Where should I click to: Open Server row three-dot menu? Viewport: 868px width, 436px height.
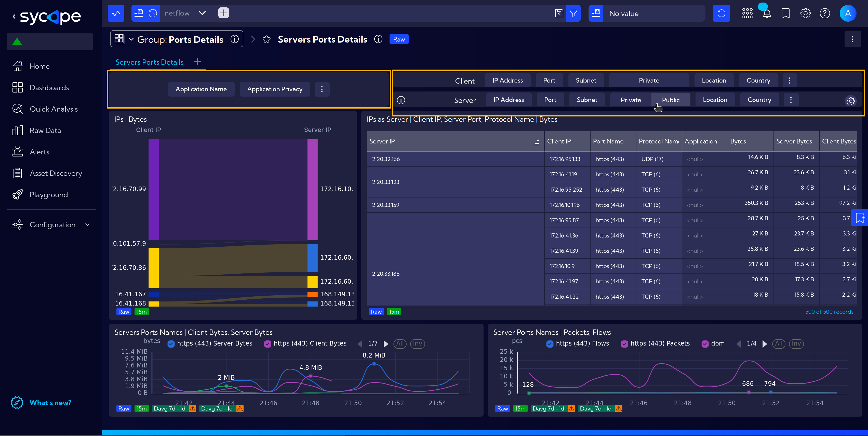[x=791, y=100]
